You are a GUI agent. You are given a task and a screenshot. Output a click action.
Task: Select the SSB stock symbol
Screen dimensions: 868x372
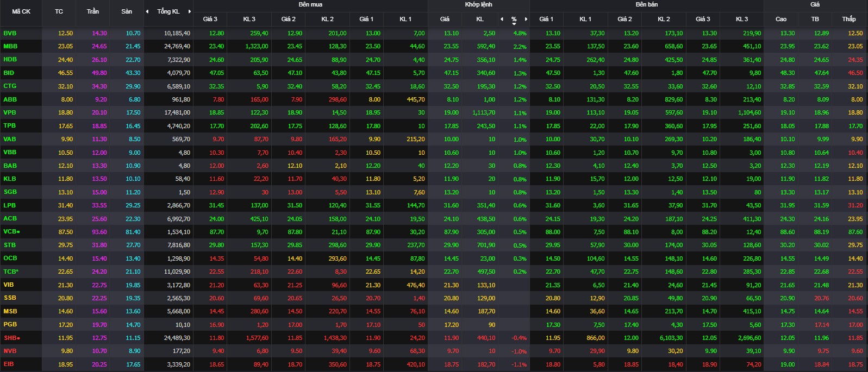pyautogui.click(x=10, y=298)
